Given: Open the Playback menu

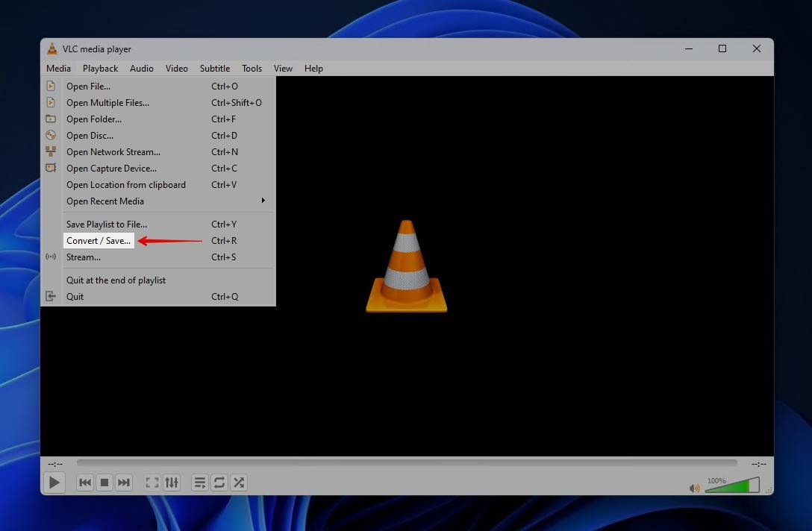Looking at the screenshot, I should pyautogui.click(x=101, y=69).
